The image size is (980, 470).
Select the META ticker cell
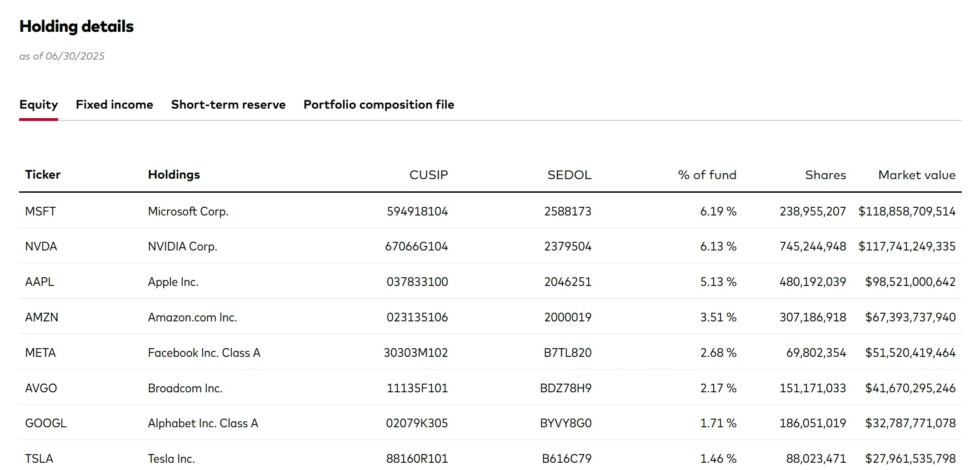click(40, 353)
